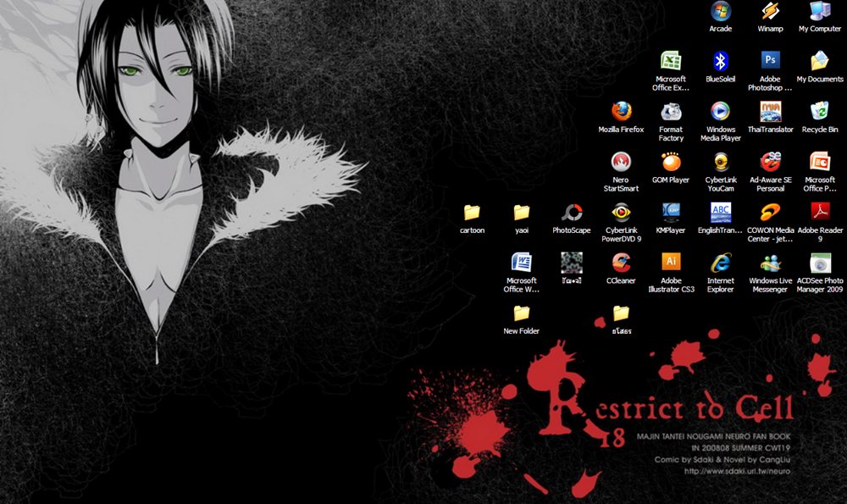The height and width of the screenshot is (504, 847).
Task: Launch Internet Explorer
Action: 721,262
